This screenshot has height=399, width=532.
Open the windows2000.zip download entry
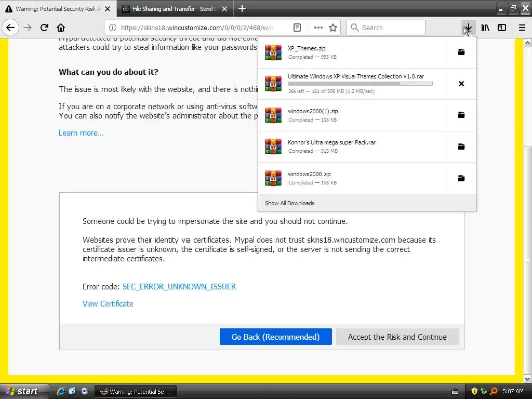coord(352,178)
